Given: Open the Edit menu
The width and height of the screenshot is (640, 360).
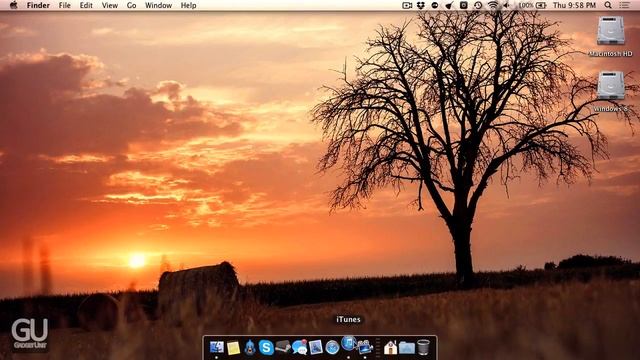Looking at the screenshot, I should pyautogui.click(x=86, y=5).
